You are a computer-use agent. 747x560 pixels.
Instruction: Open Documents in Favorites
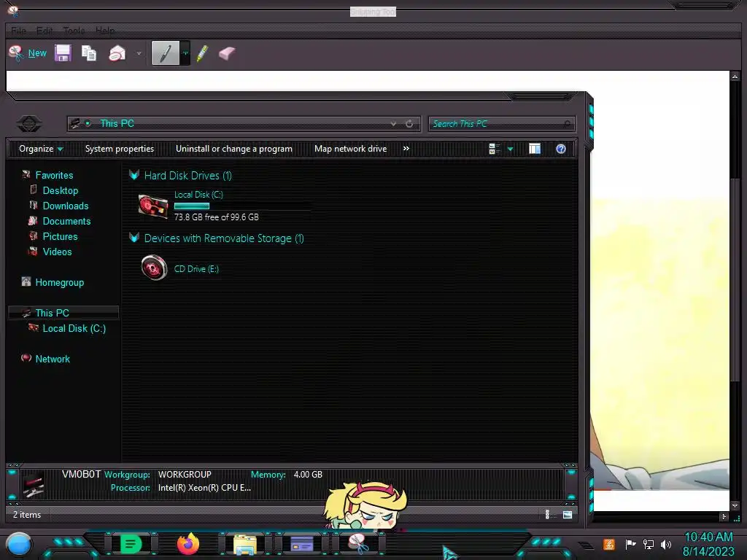66,221
